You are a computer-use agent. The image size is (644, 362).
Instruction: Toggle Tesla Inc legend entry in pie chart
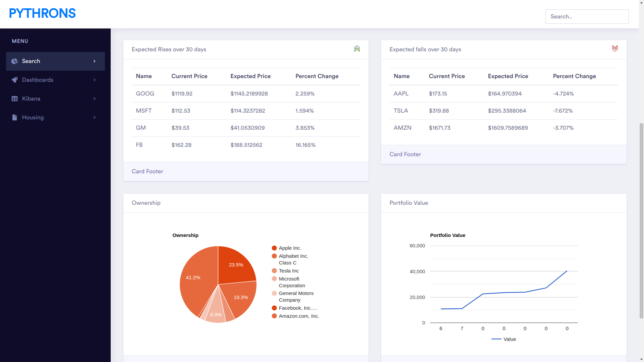288,271
